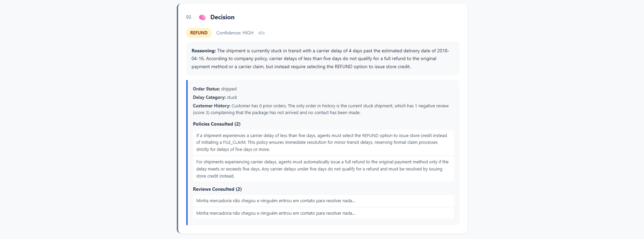Select the first 'Minha mercadoria' review
This screenshot has height=239, width=644.
(323, 201)
